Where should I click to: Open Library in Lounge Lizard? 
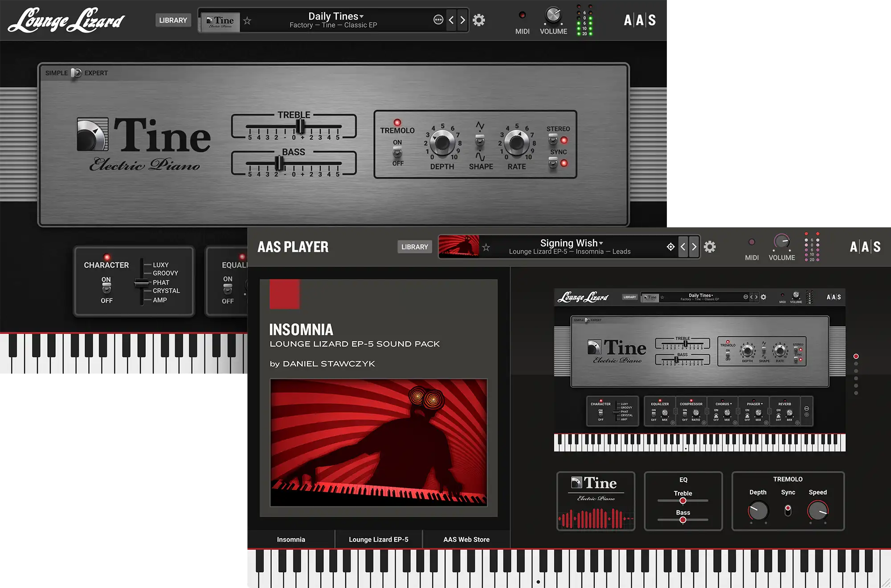pyautogui.click(x=173, y=20)
